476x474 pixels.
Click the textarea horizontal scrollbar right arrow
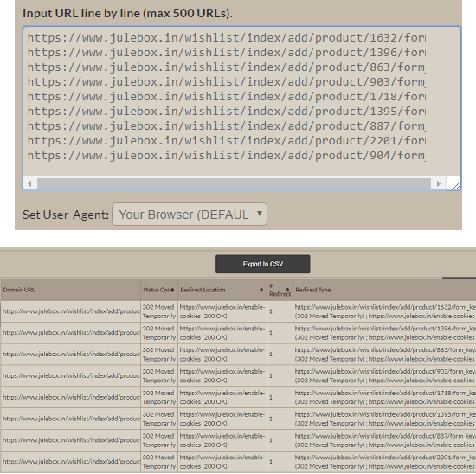pos(439,183)
